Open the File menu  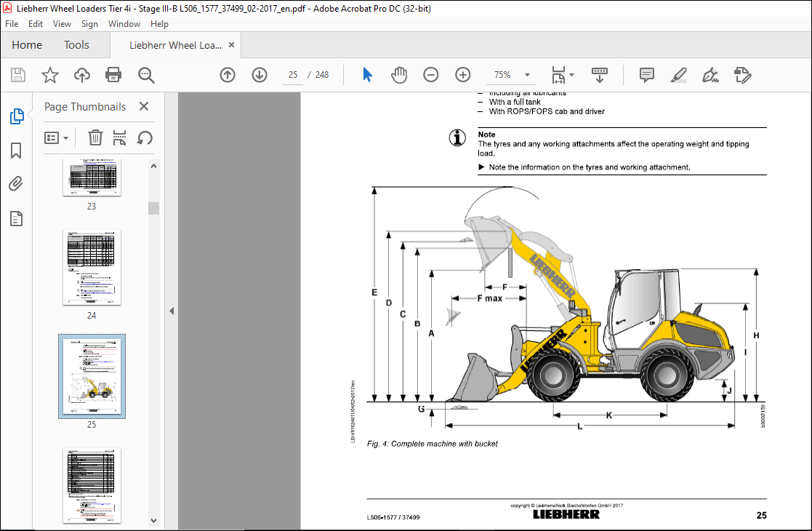pos(12,24)
